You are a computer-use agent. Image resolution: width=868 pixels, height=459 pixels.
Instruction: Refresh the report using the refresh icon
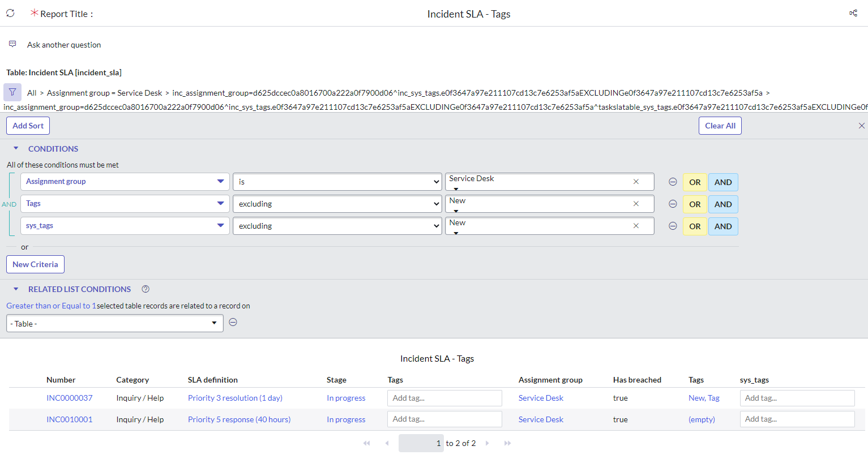(9, 13)
